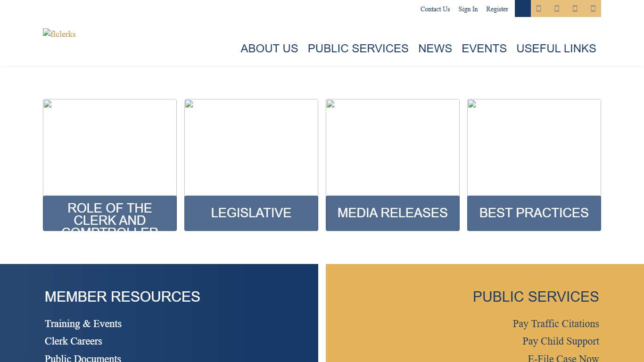The height and width of the screenshot is (362, 644).
Task: Open the site search icon
Action: (x=522, y=8)
